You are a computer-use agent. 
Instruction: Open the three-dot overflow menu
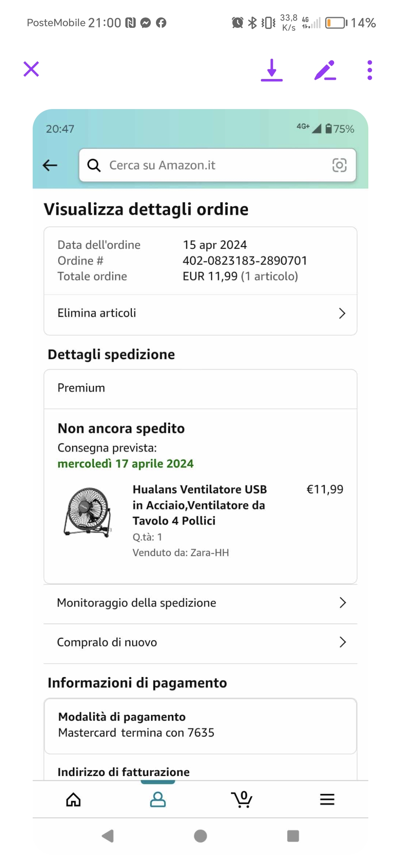click(x=369, y=70)
